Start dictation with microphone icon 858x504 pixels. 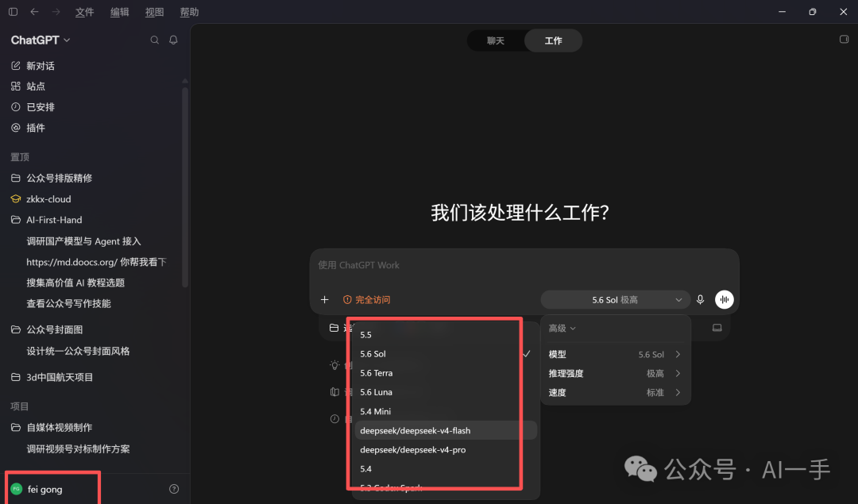701,299
